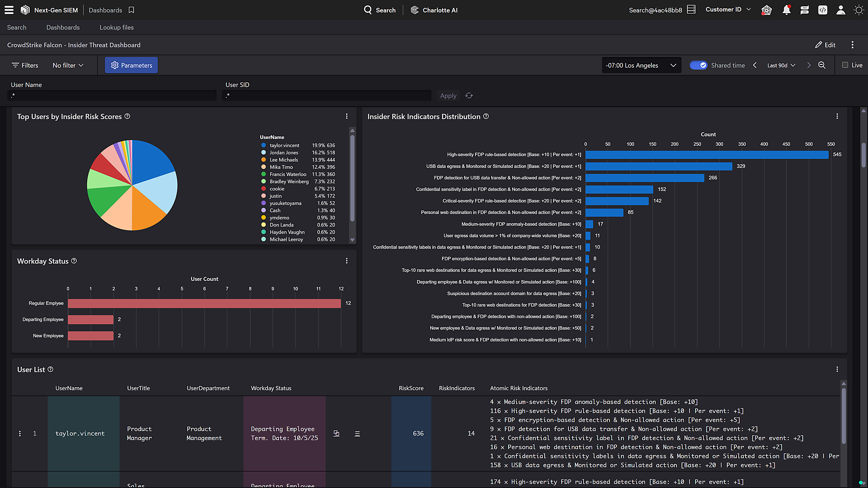The width and height of the screenshot is (868, 488).
Task: Open the No filter dropdown
Action: click(x=68, y=65)
